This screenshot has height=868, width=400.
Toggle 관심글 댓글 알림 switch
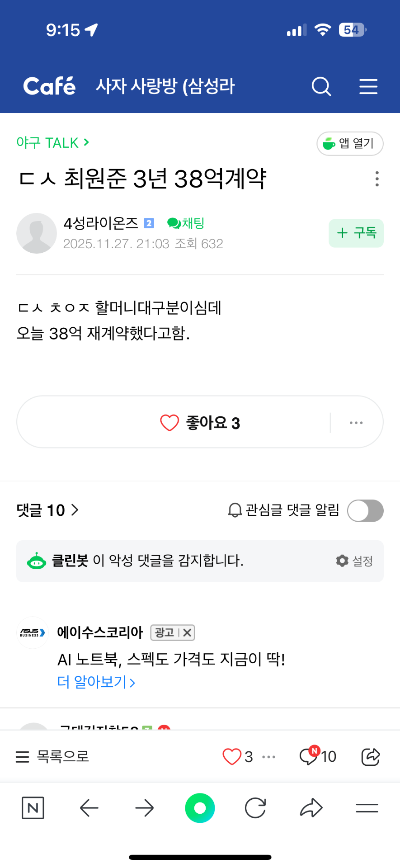(365, 511)
